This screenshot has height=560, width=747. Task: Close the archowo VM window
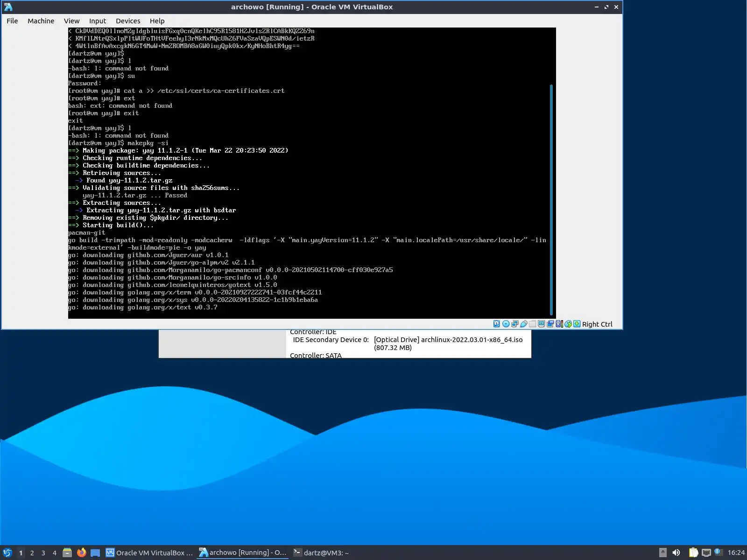(x=616, y=7)
